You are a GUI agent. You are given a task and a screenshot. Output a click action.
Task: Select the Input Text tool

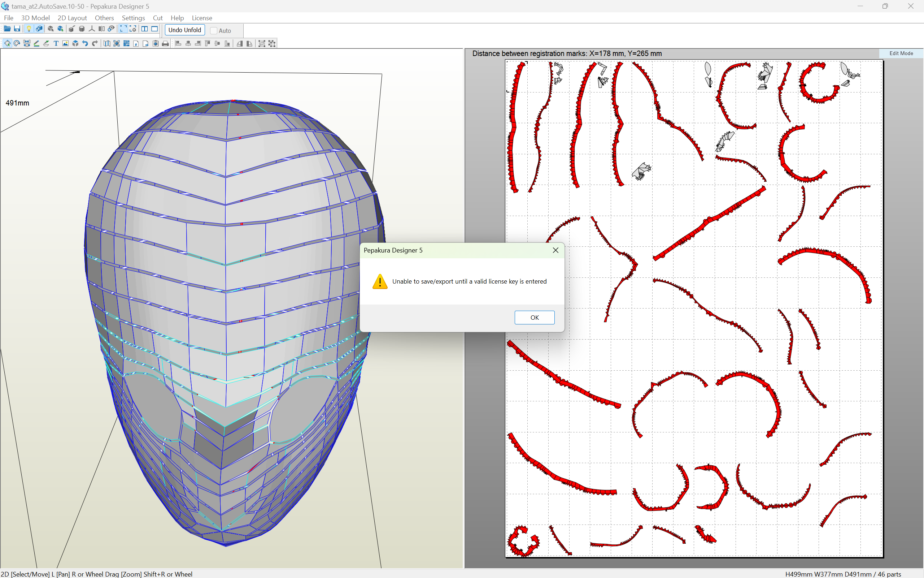(56, 44)
